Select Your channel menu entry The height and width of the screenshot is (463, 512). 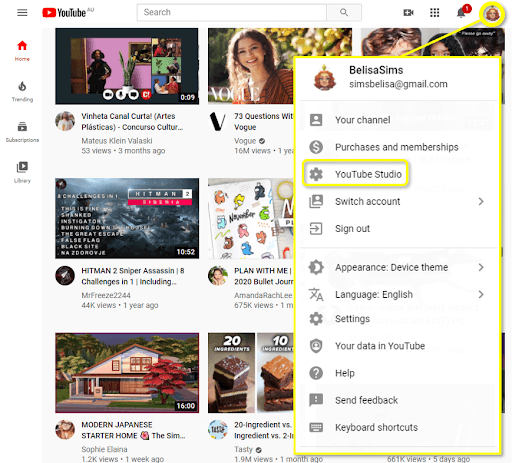(x=397, y=120)
